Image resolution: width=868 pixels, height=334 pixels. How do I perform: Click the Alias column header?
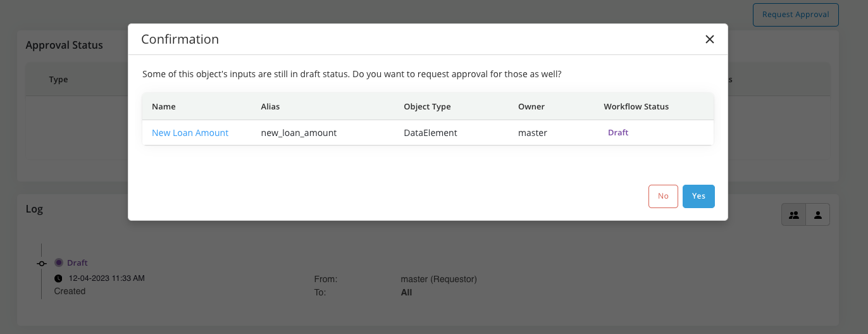[270, 106]
